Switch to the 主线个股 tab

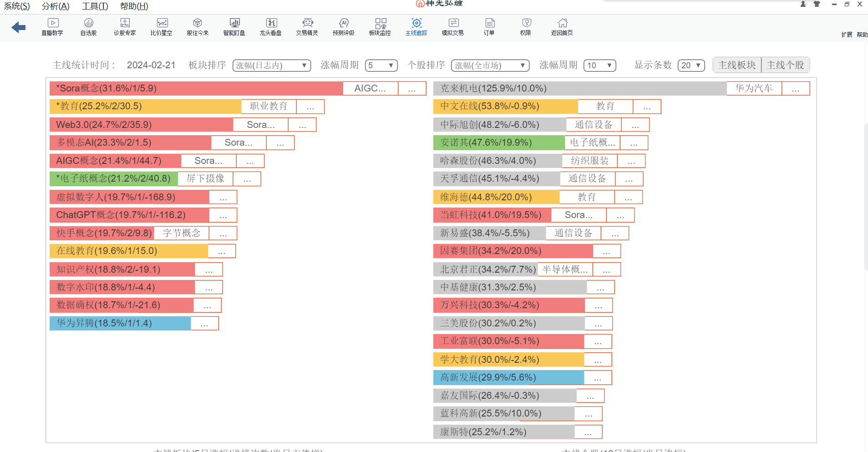[x=785, y=65]
